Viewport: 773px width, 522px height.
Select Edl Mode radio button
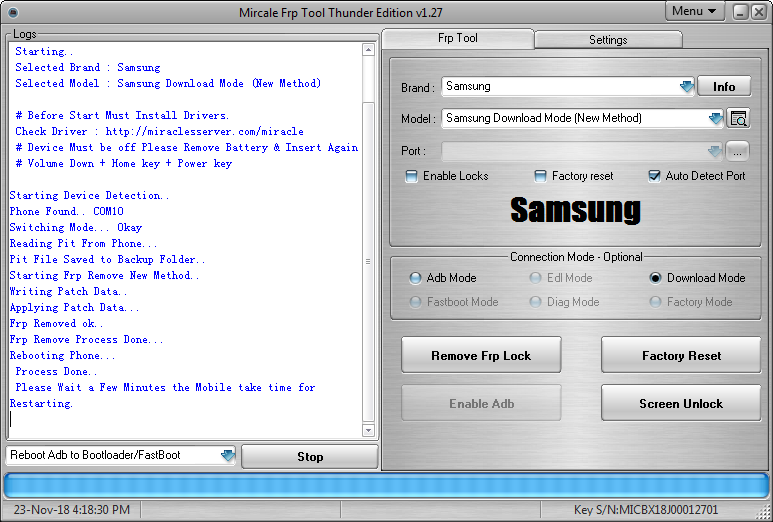(x=535, y=278)
